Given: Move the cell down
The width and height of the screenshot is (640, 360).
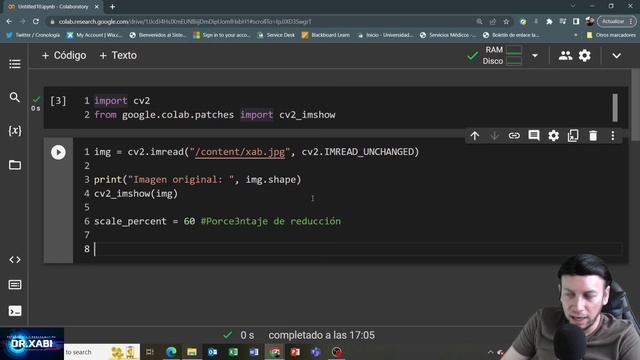Looking at the screenshot, I should pos(494,136).
